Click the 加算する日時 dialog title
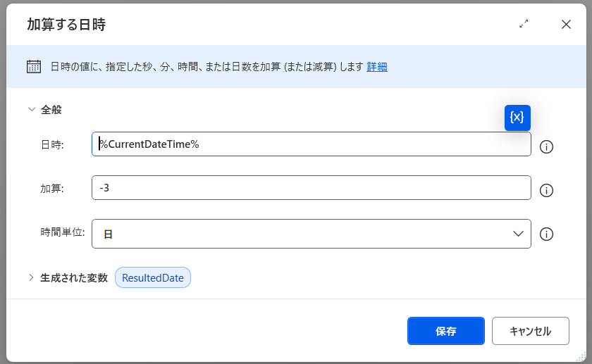The image size is (592, 364). click(66, 25)
